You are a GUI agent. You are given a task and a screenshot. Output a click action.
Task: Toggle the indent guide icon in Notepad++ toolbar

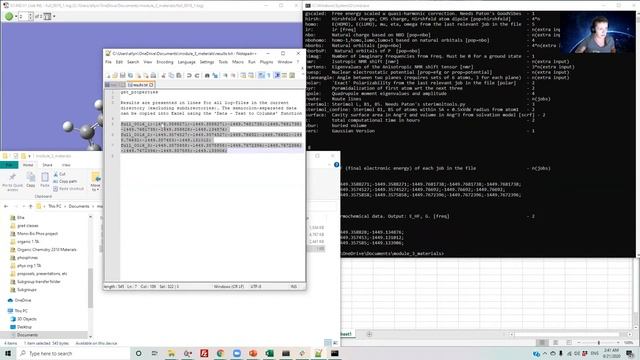tap(277, 76)
